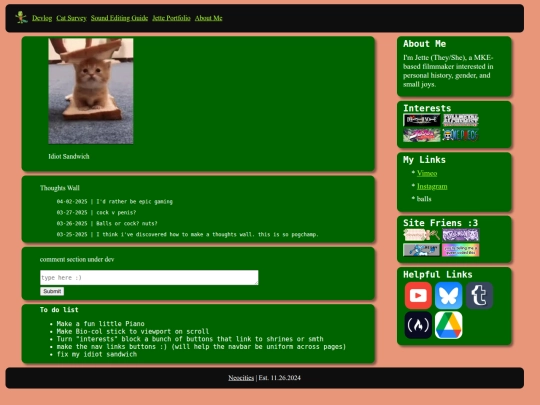Click the green creature site logo
Image resolution: width=540 pixels, height=405 pixels.
click(x=21, y=17)
